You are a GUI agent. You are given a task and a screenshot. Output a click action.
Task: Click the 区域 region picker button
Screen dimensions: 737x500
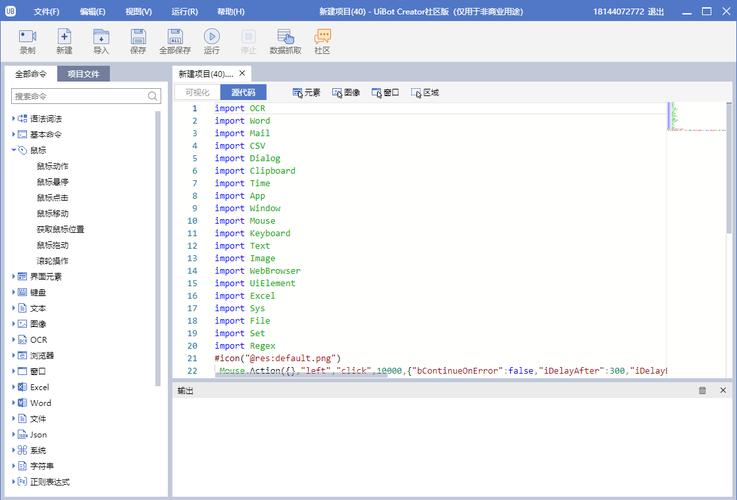[x=425, y=92]
